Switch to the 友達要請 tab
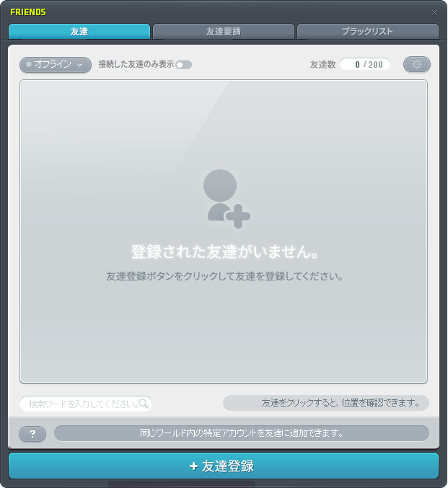The width and height of the screenshot is (448, 488). tap(224, 32)
